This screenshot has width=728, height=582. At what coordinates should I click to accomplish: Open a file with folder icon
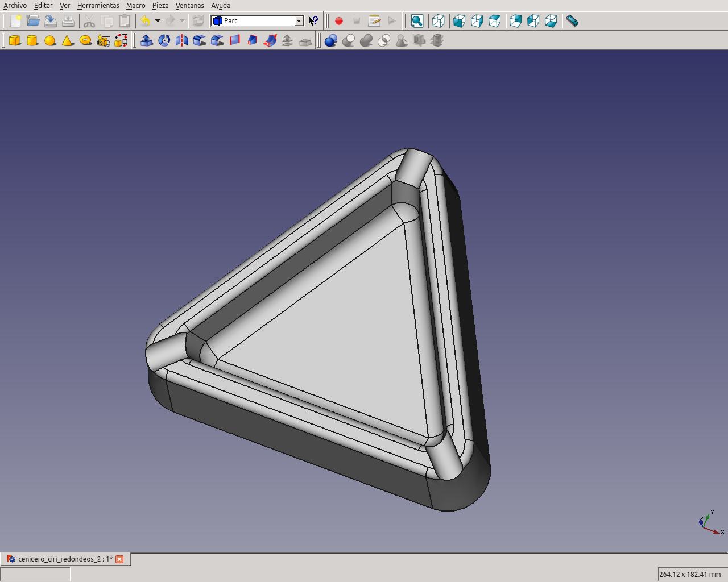(33, 21)
